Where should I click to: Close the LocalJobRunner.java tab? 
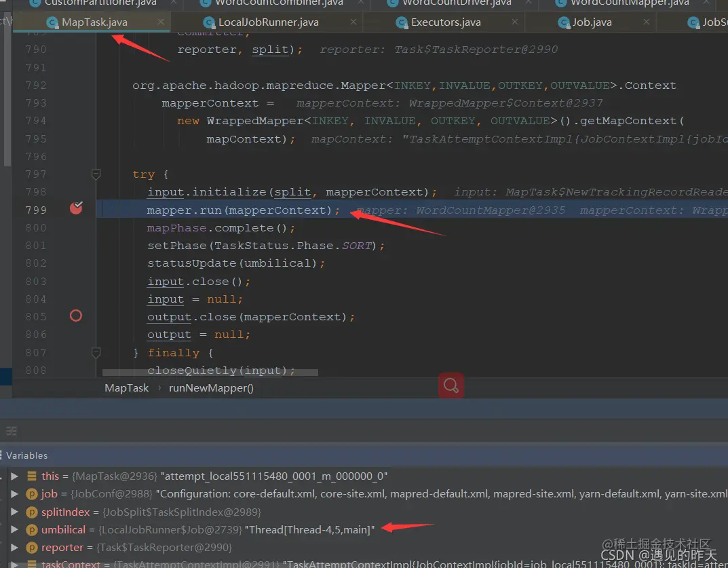[x=353, y=22]
